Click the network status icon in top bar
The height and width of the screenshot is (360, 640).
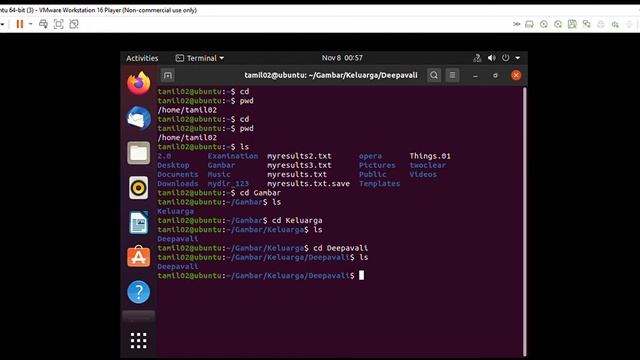coord(477,58)
